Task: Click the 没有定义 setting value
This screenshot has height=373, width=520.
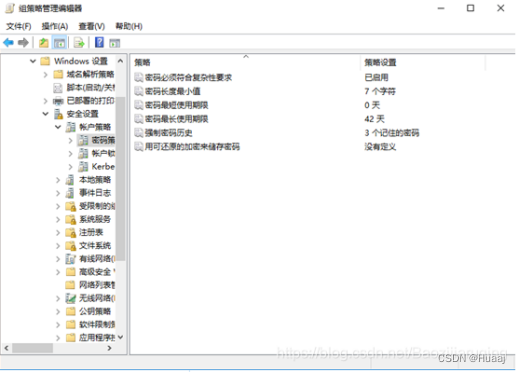Action: point(380,147)
